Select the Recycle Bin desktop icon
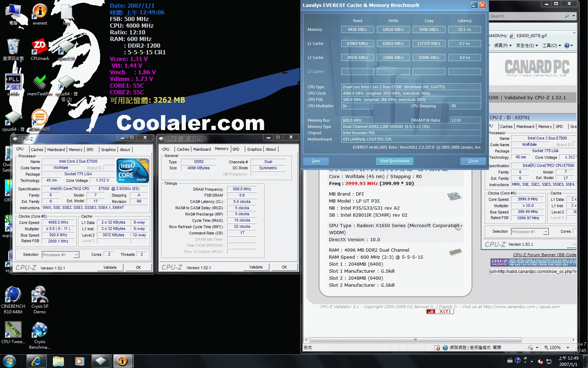 (13, 49)
